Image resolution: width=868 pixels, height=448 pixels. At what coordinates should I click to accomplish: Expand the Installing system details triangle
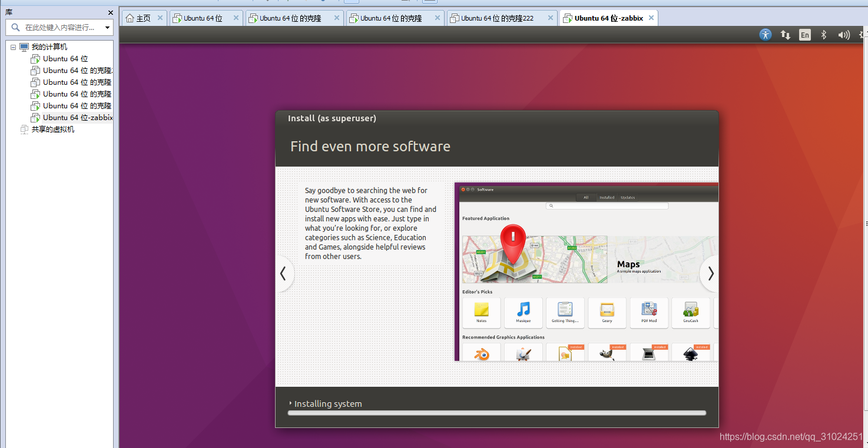291,403
